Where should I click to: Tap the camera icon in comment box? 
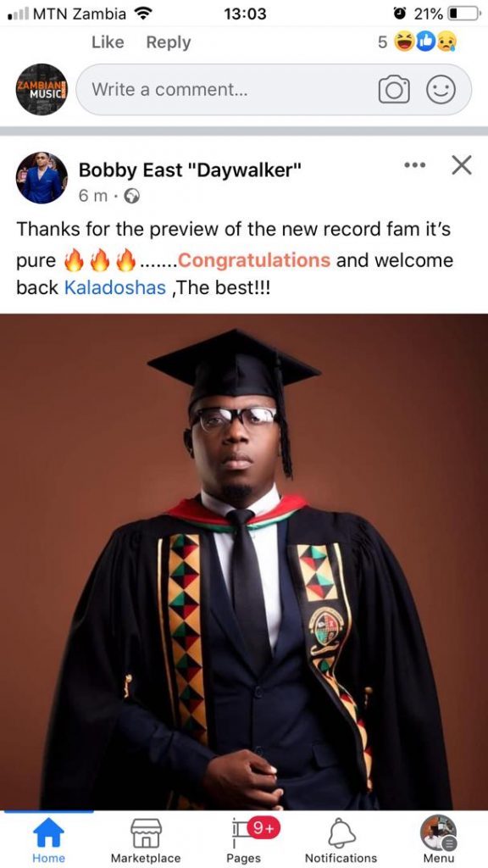click(394, 90)
